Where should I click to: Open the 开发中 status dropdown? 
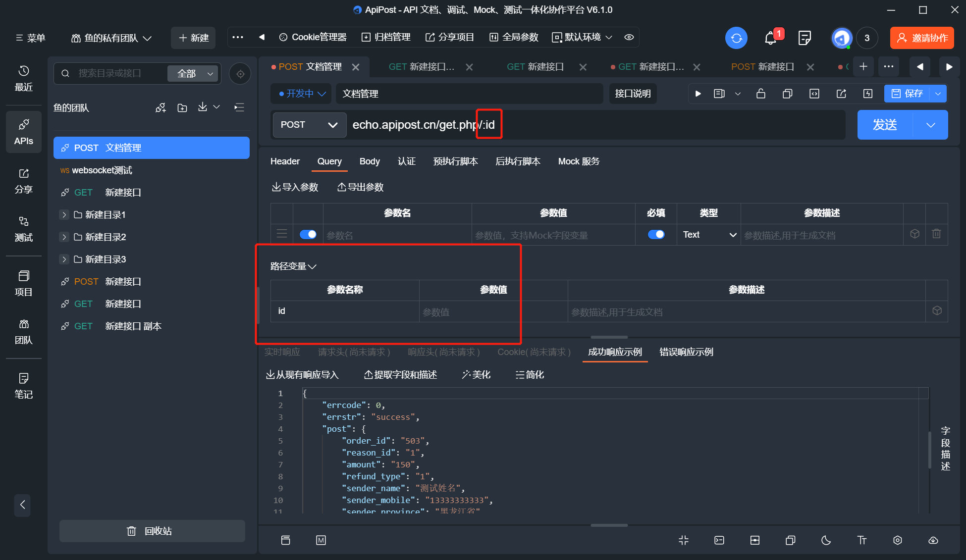[x=302, y=94]
